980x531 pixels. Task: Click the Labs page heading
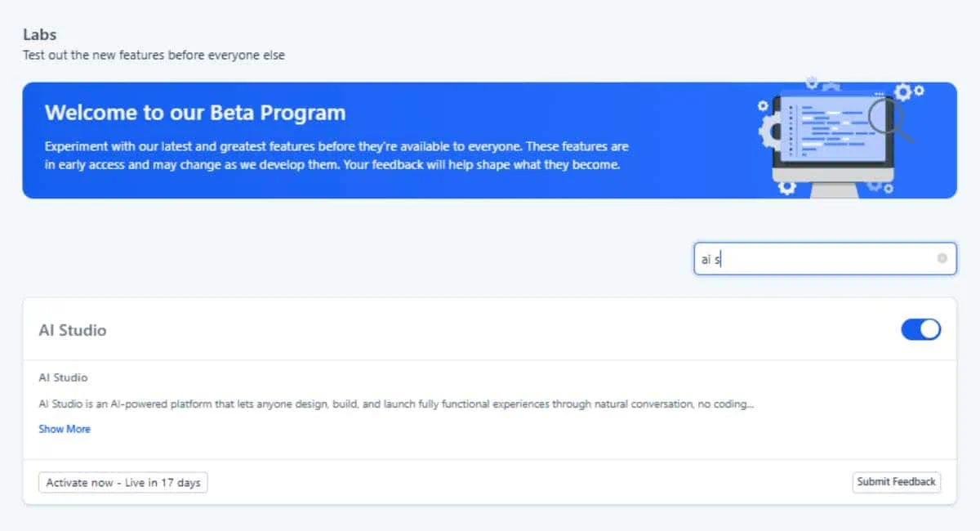coord(39,35)
